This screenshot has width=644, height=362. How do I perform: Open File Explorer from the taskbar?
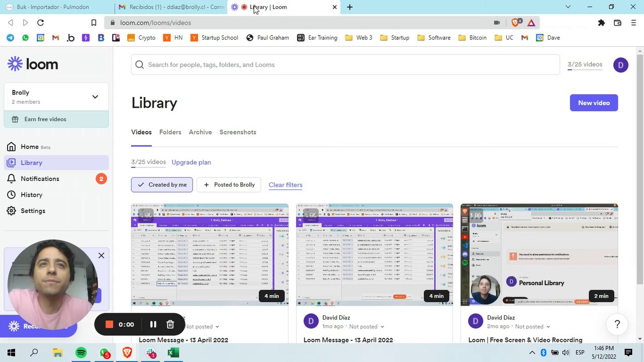(x=57, y=353)
